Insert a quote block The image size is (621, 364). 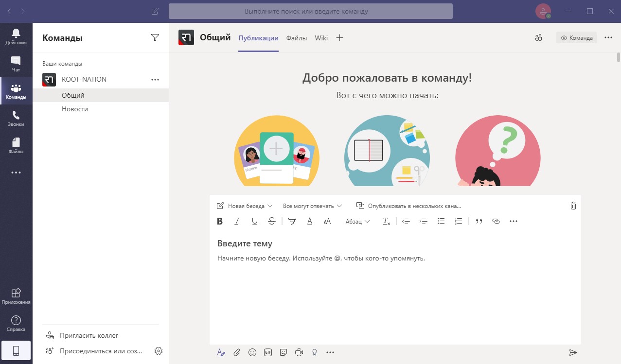tap(479, 221)
